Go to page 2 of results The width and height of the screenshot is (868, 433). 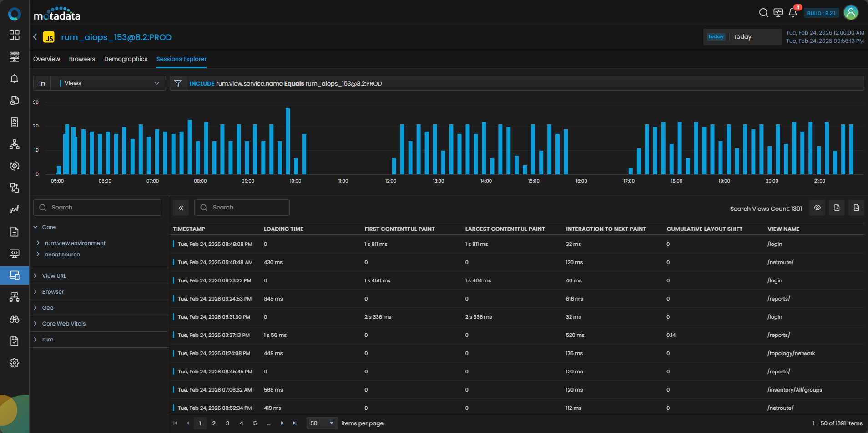coord(214,423)
